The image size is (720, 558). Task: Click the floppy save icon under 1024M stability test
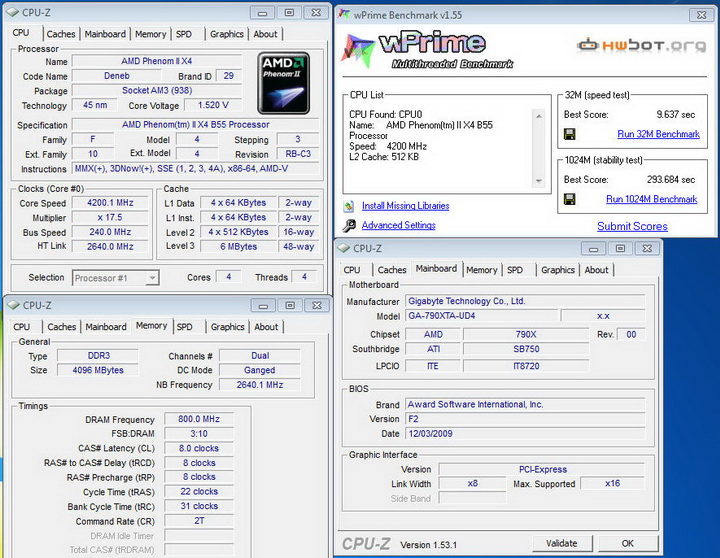click(569, 199)
